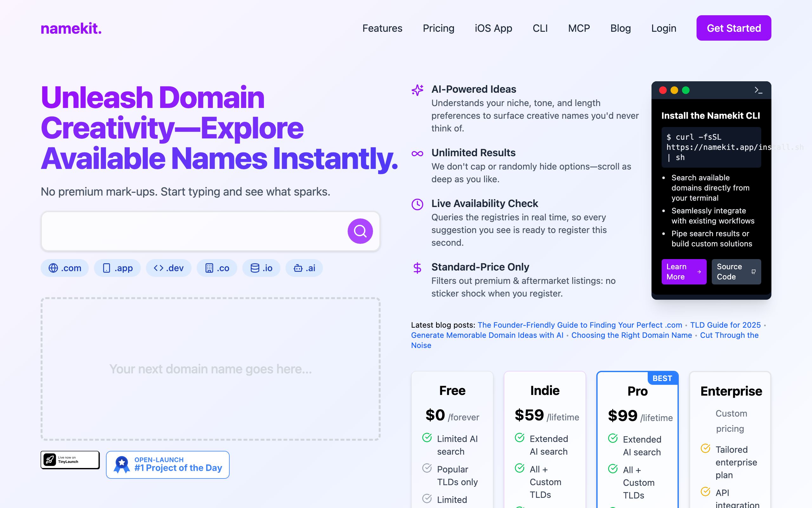The height and width of the screenshot is (508, 812).
Task: Click the green check beside Limited AI search
Action: [x=427, y=438]
